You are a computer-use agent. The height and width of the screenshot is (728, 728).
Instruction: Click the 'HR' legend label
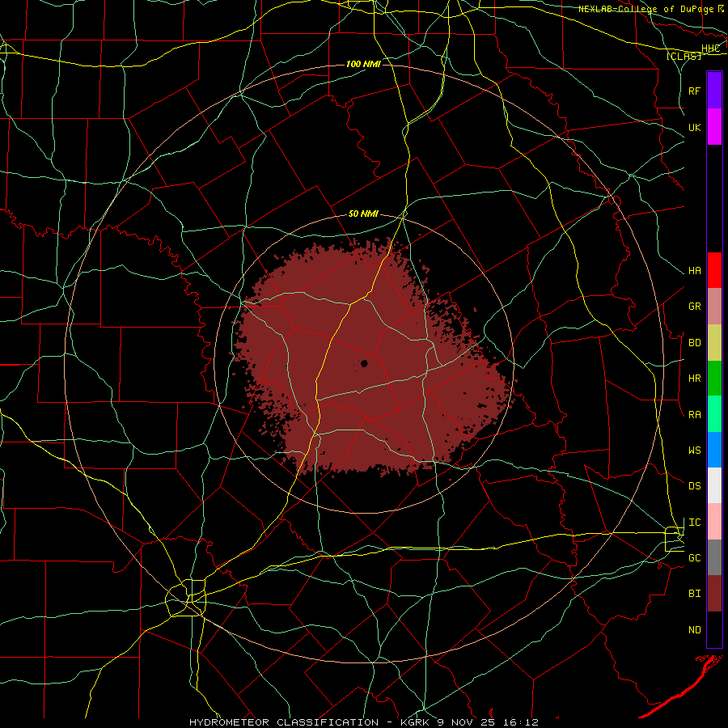[695, 378]
